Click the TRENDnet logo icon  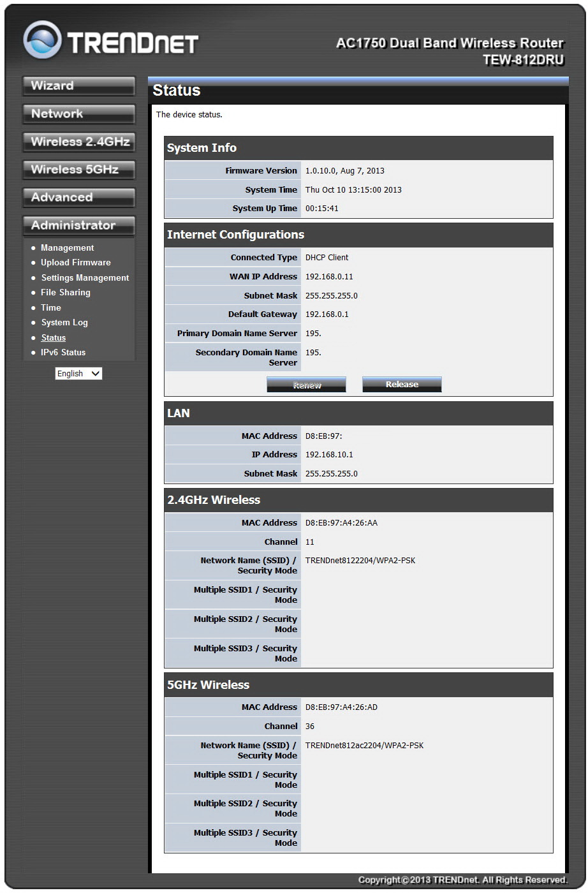43,40
